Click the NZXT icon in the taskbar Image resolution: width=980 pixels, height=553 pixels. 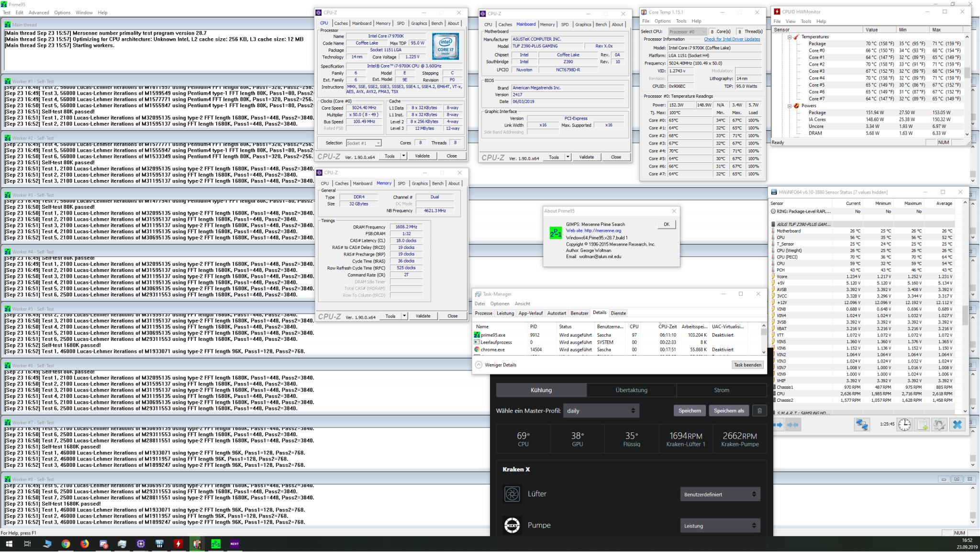pyautogui.click(x=234, y=544)
